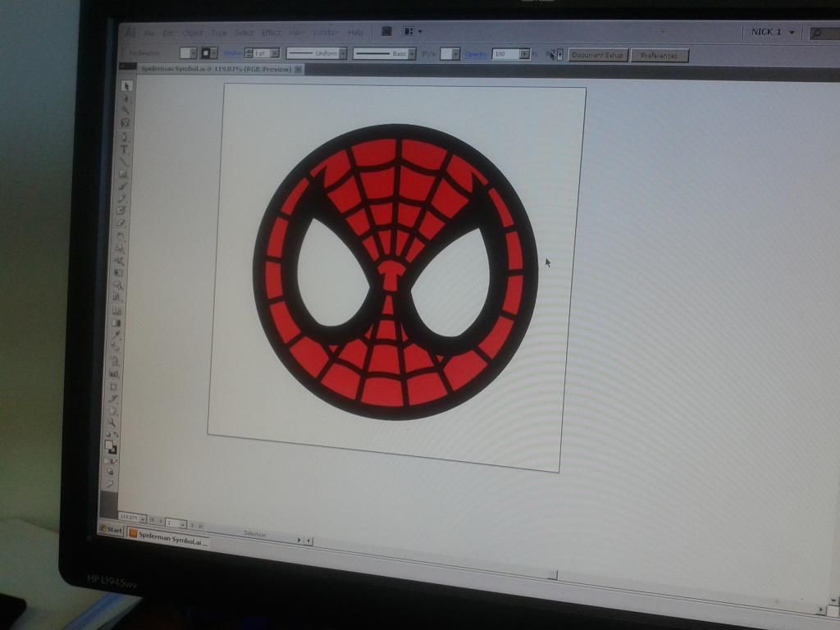The image size is (840, 630).
Task: Select the Gradient tool
Action: tap(116, 323)
